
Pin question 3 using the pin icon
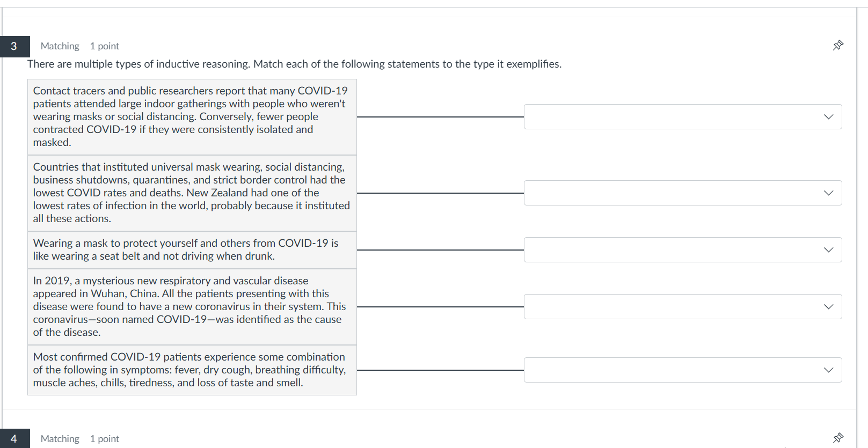tap(838, 46)
